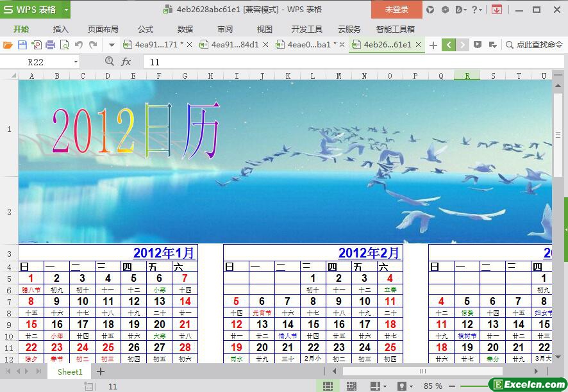Expand the quick access toolbar dropdown arrow
The width and height of the screenshot is (568, 392).
click(112, 45)
